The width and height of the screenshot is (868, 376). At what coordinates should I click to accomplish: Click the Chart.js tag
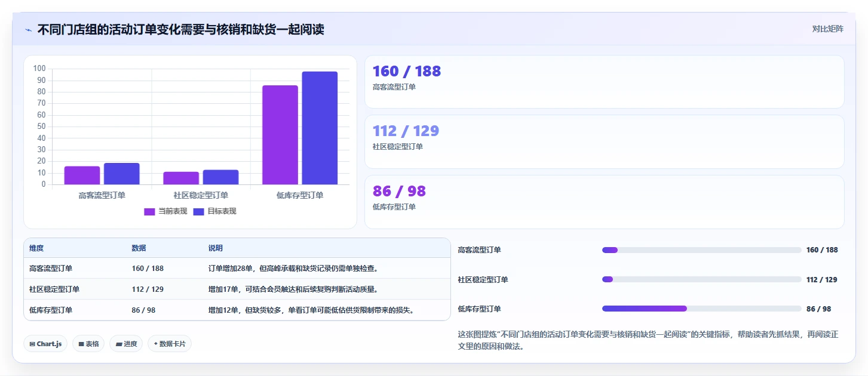pyautogui.click(x=45, y=344)
